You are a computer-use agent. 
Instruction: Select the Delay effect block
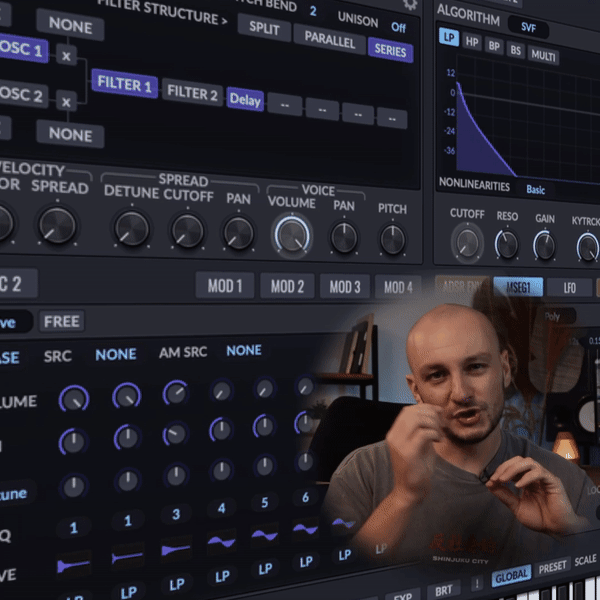(245, 99)
